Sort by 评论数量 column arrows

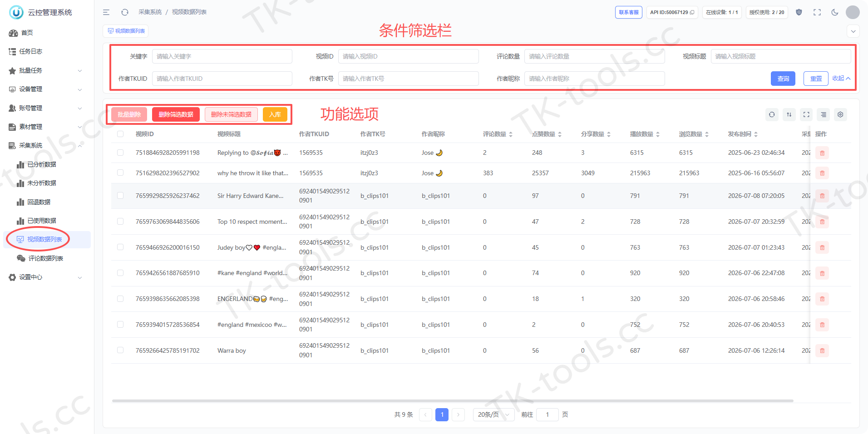point(511,134)
